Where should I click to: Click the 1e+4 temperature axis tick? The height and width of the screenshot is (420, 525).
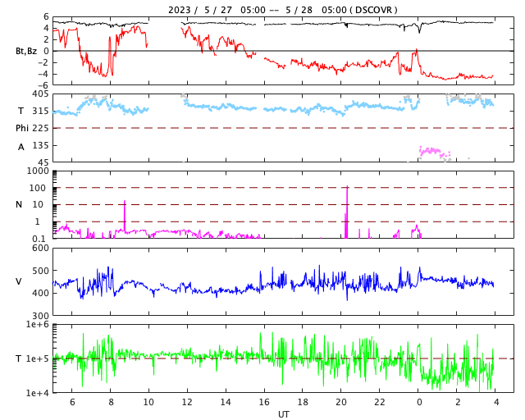click(37, 393)
